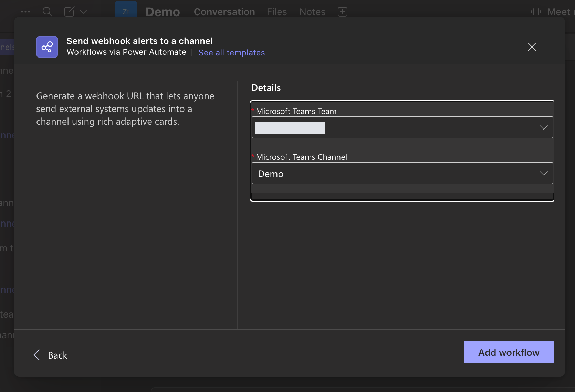Expand the Microsoft Teams Channel dropdown

(402, 173)
